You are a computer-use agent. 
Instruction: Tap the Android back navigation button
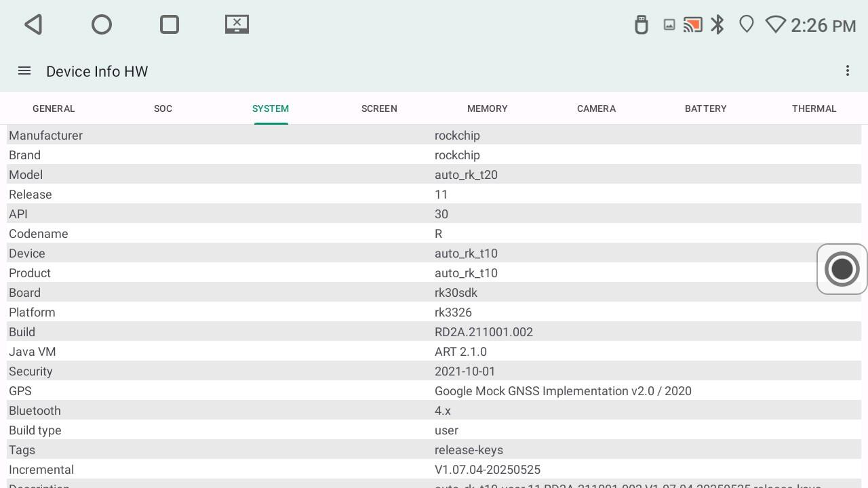point(34,25)
